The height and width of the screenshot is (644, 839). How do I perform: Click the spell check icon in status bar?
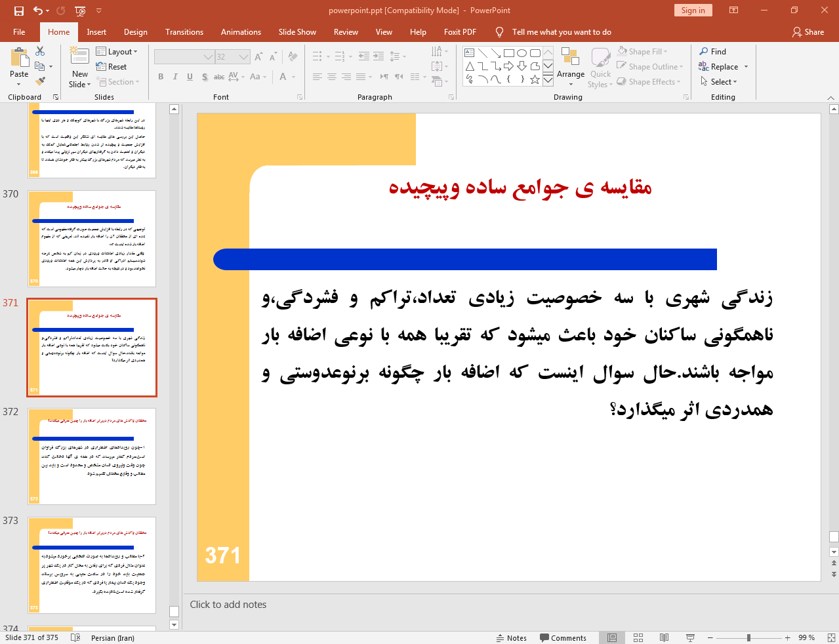[x=75, y=637]
